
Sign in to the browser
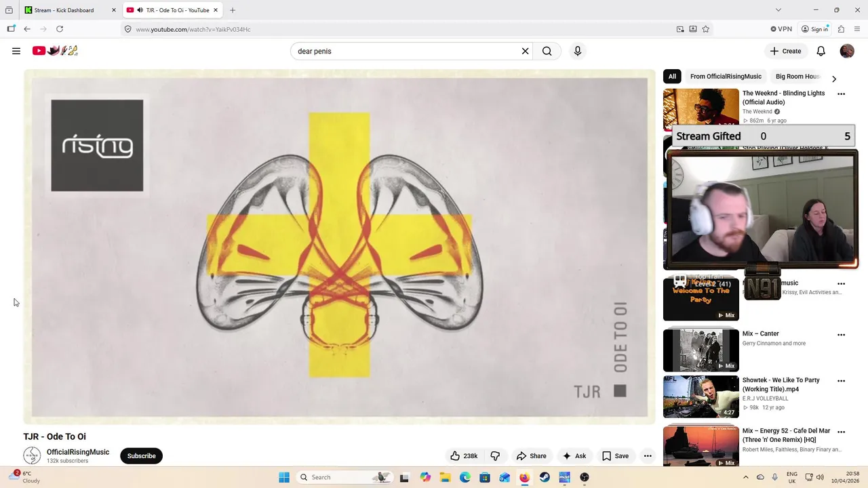(814, 29)
